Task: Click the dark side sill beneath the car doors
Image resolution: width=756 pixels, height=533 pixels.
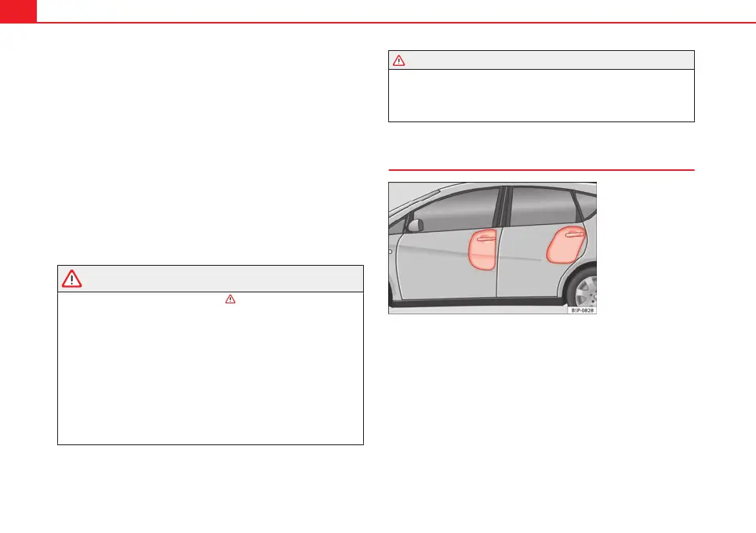Action: tap(478, 302)
